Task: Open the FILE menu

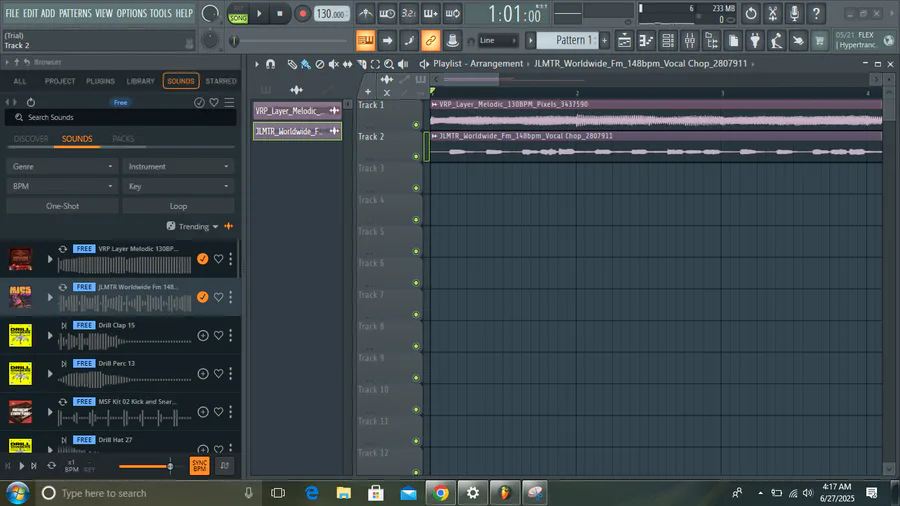Action: [x=12, y=13]
